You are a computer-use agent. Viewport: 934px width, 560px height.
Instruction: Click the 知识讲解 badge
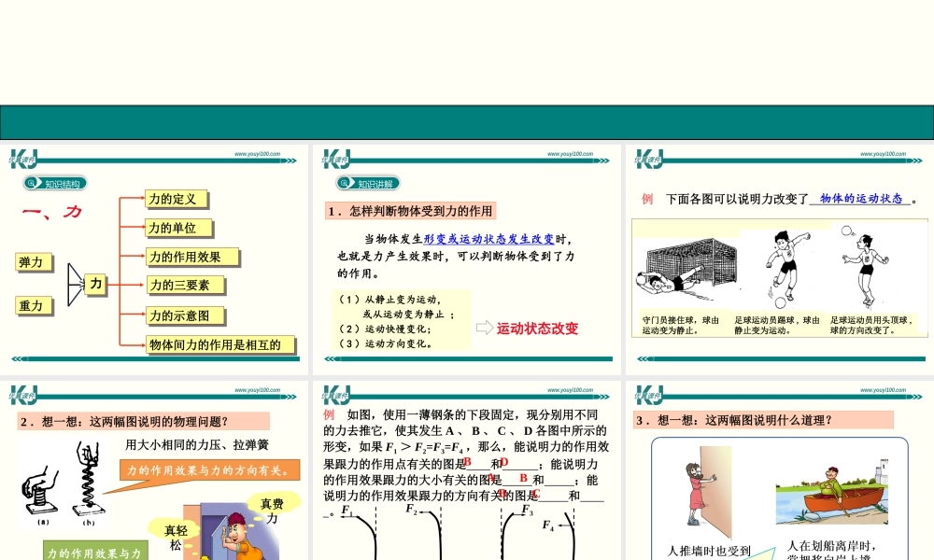pos(375,183)
